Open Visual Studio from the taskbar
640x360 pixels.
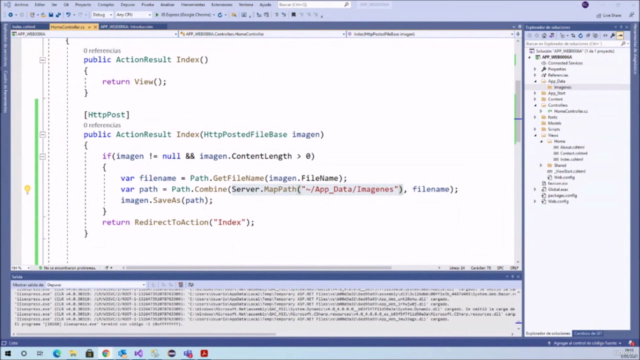pos(139,353)
